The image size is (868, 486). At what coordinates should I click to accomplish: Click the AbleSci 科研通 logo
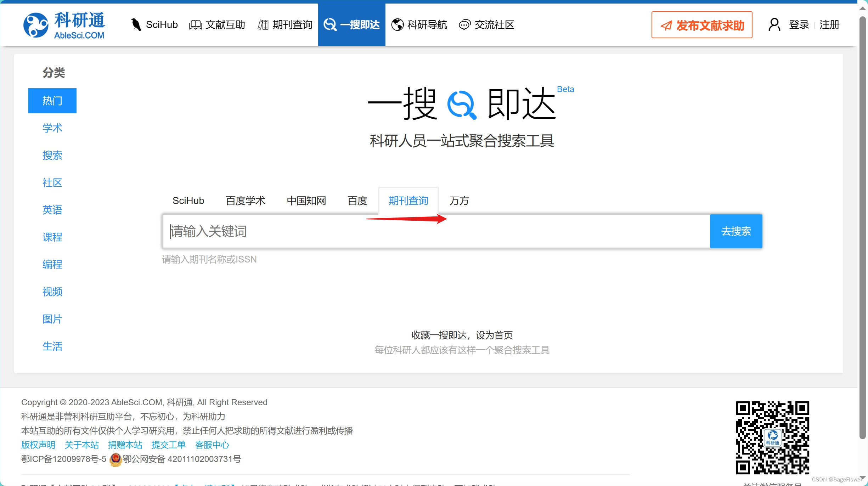coord(64,25)
